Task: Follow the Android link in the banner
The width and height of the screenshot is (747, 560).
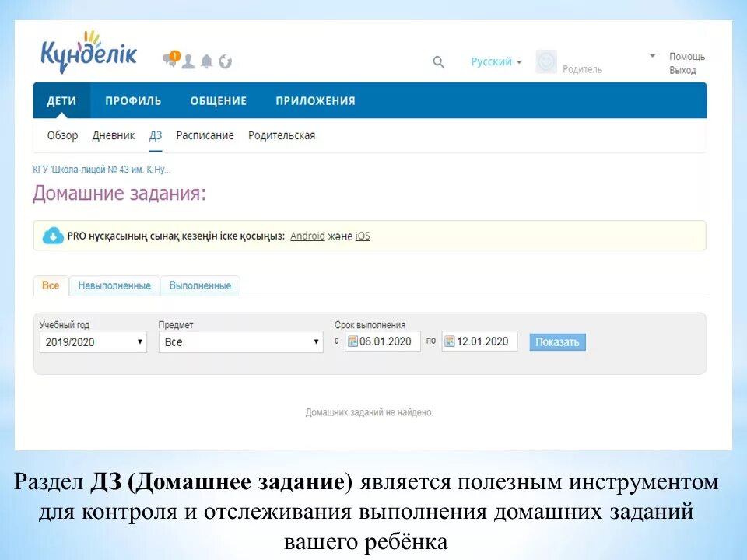Action: coord(307,235)
